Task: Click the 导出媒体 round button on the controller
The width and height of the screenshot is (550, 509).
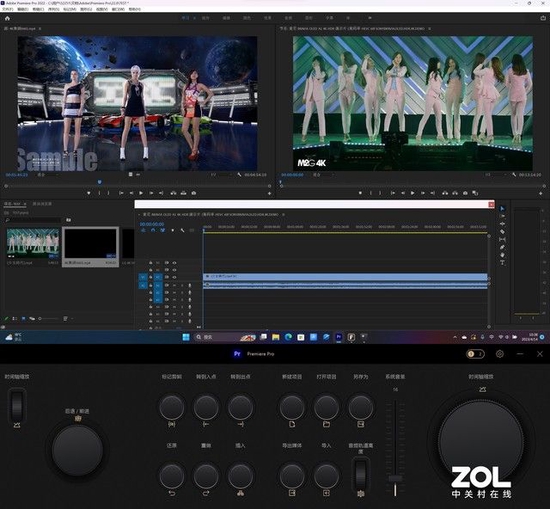Action: point(292,476)
